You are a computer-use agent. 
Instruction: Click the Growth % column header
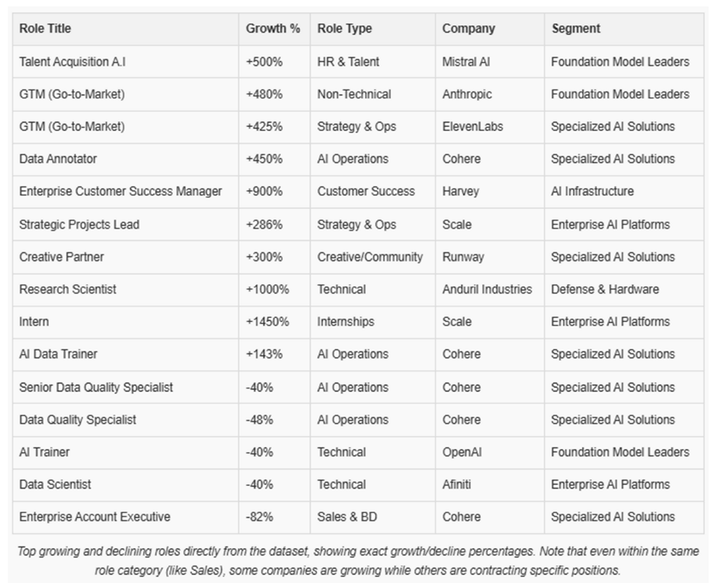coord(273,28)
